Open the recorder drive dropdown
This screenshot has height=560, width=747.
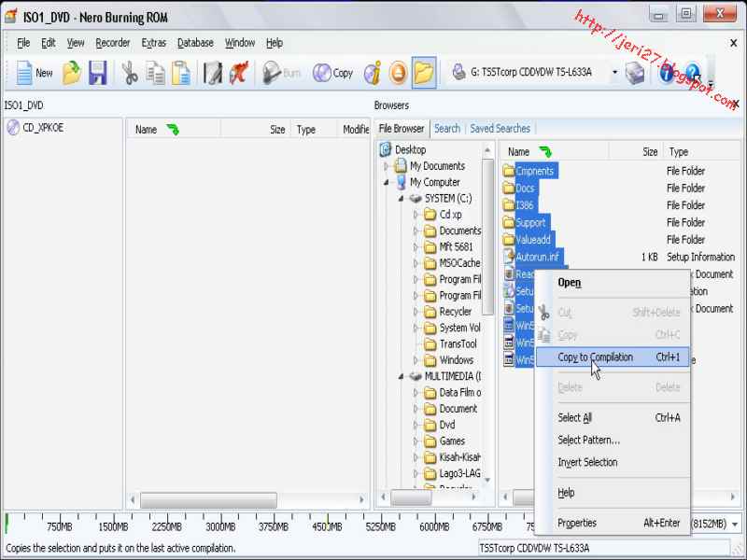(x=614, y=73)
